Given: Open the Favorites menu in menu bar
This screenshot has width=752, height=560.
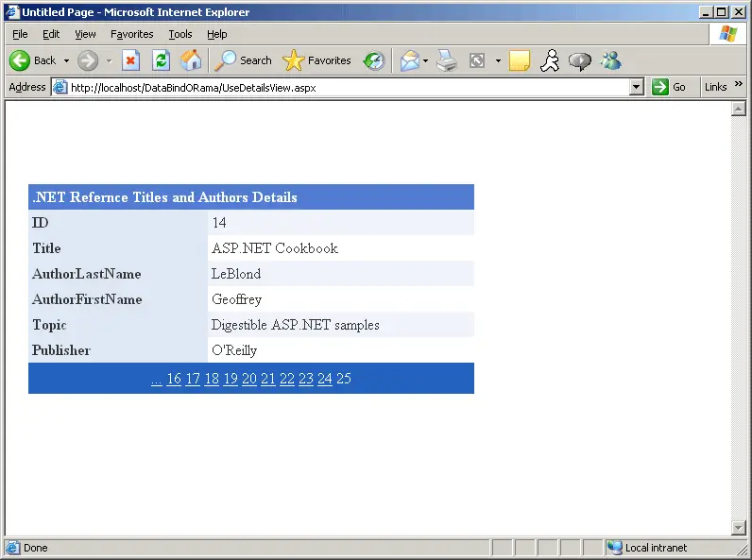Looking at the screenshot, I should coord(132,34).
